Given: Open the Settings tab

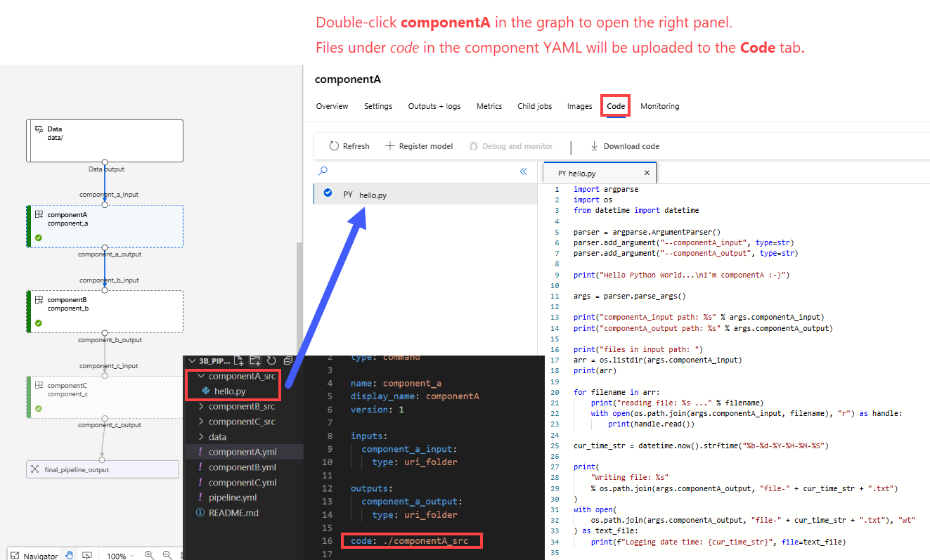Looking at the screenshot, I should tap(378, 106).
